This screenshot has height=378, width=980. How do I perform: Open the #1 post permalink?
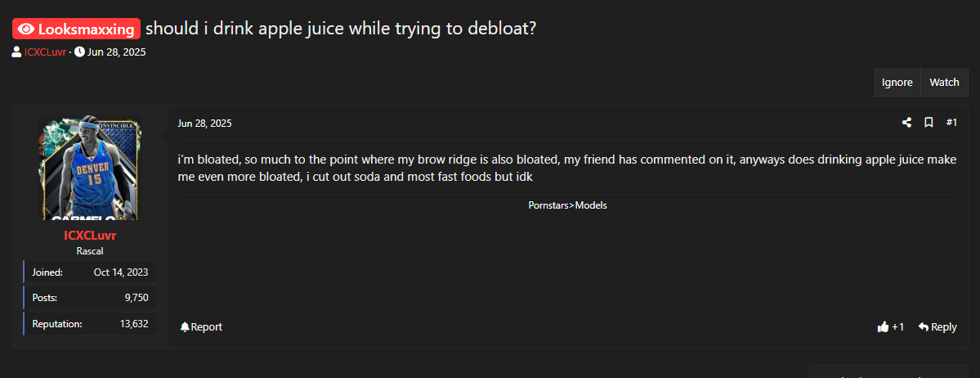pyautogui.click(x=951, y=123)
